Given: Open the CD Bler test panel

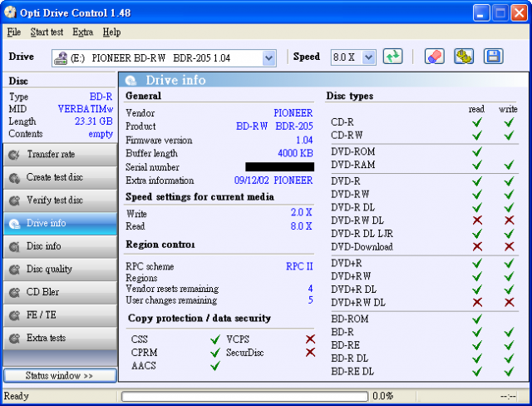Looking at the screenshot, I should pyautogui.click(x=60, y=292).
